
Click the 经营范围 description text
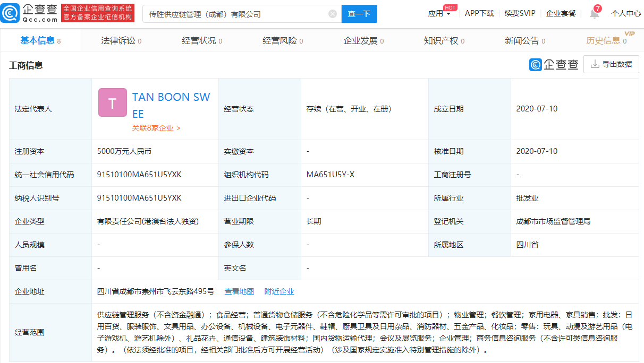coord(366,332)
